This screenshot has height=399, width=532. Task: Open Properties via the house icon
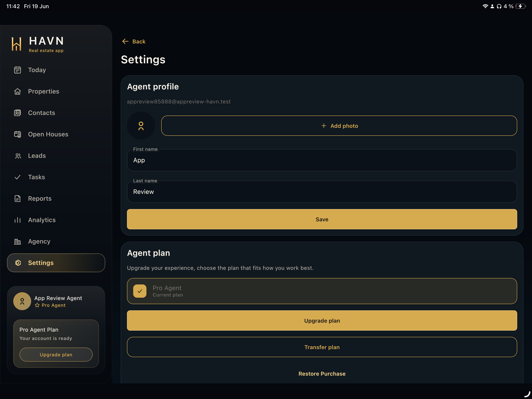(x=18, y=91)
